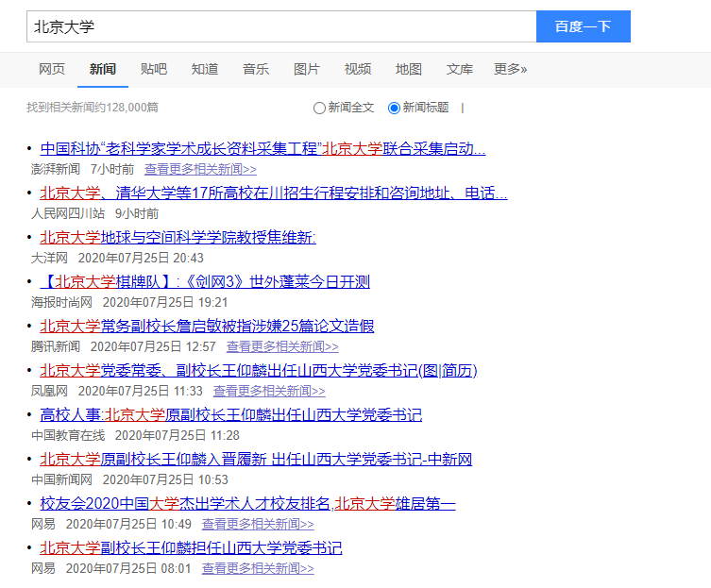Open headline about 中国科协老科学家学术成长资料采集工程
Screen dimensions: 711x588
262,149
